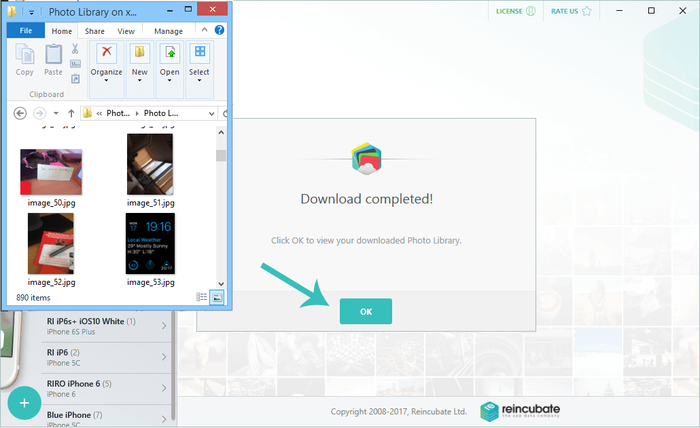
Task: Switch to details view icon
Action: [201, 297]
